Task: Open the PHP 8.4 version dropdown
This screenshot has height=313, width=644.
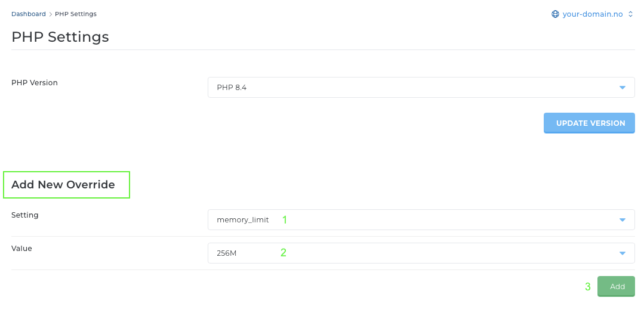Action: click(x=421, y=88)
